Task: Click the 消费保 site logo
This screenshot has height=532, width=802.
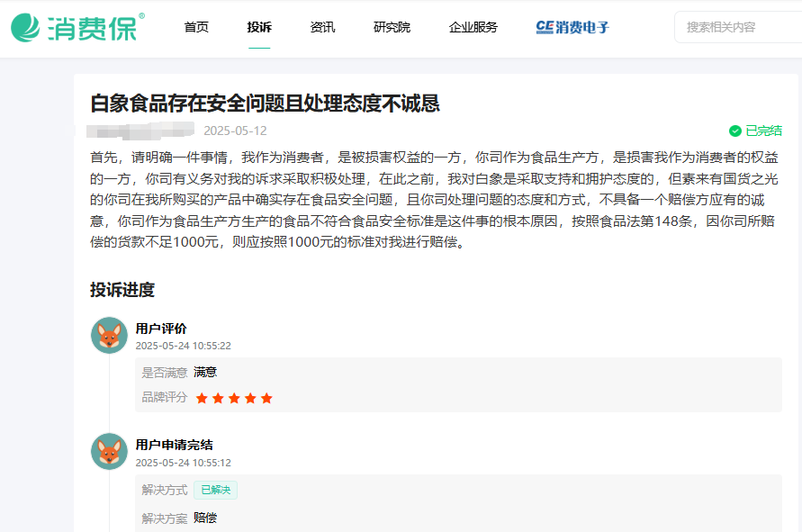Action: point(77,27)
